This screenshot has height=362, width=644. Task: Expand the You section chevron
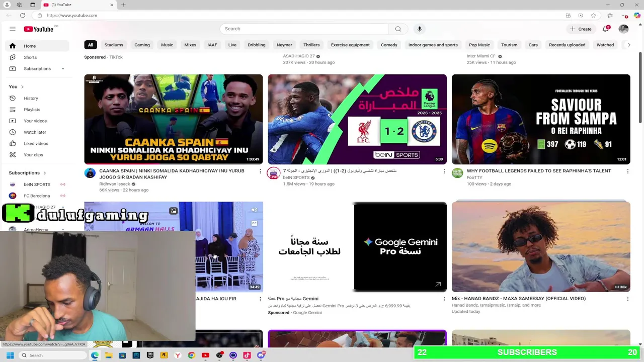point(22,86)
